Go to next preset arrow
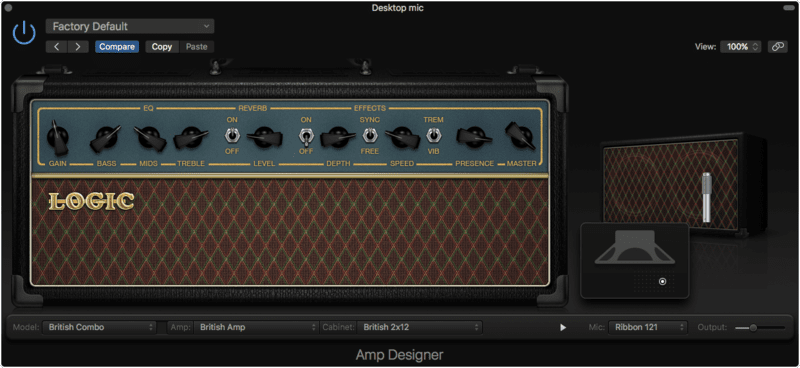Image resolution: width=800 pixels, height=368 pixels. [x=78, y=47]
